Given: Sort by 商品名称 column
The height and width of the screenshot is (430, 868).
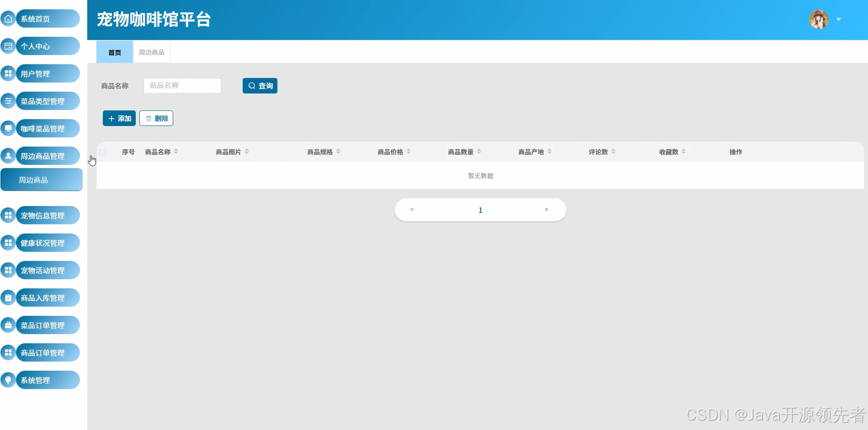Looking at the screenshot, I should 176,152.
